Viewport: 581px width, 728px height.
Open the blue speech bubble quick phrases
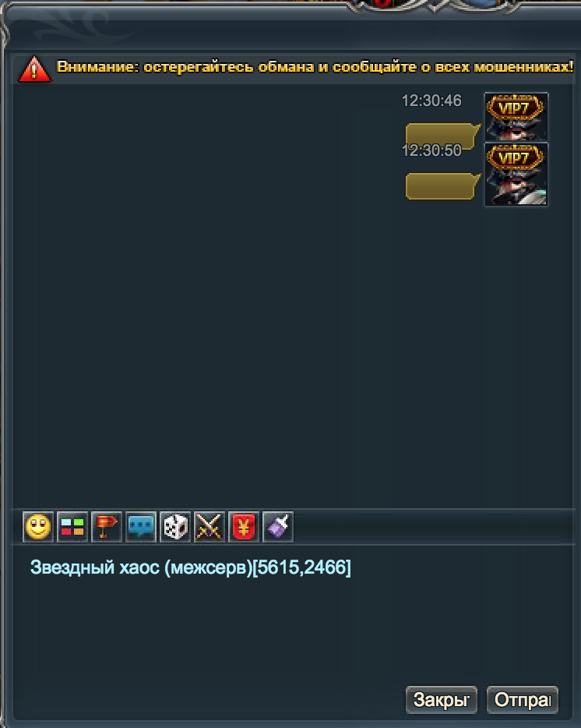[141, 527]
